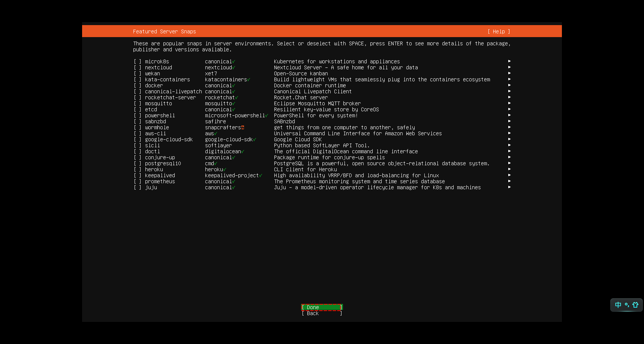This screenshot has height=344, width=644.
Task: Click the IME Chinese mode icon
Action: [618, 305]
